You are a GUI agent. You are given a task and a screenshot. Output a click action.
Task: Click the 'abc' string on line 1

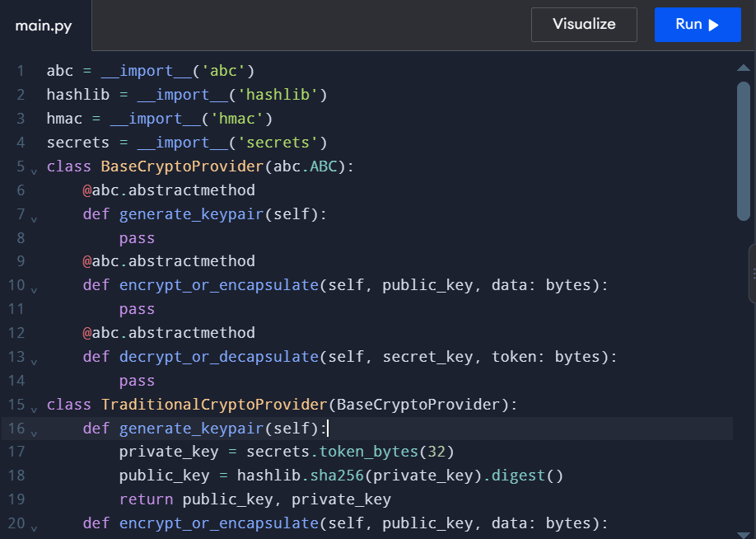click(x=223, y=71)
